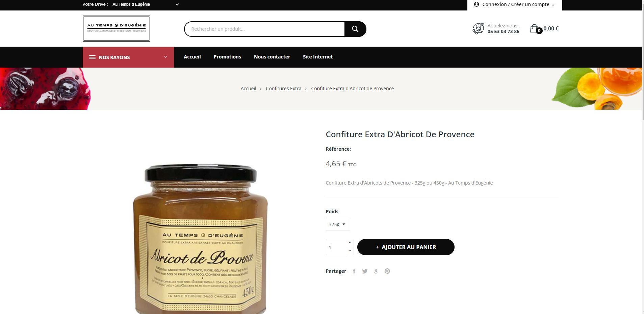
Task: Expand the Votre Drive store selector
Action: click(146, 4)
